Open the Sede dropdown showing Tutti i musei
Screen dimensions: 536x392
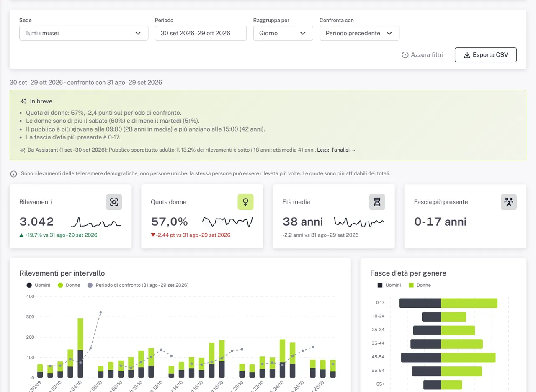pyautogui.click(x=84, y=33)
